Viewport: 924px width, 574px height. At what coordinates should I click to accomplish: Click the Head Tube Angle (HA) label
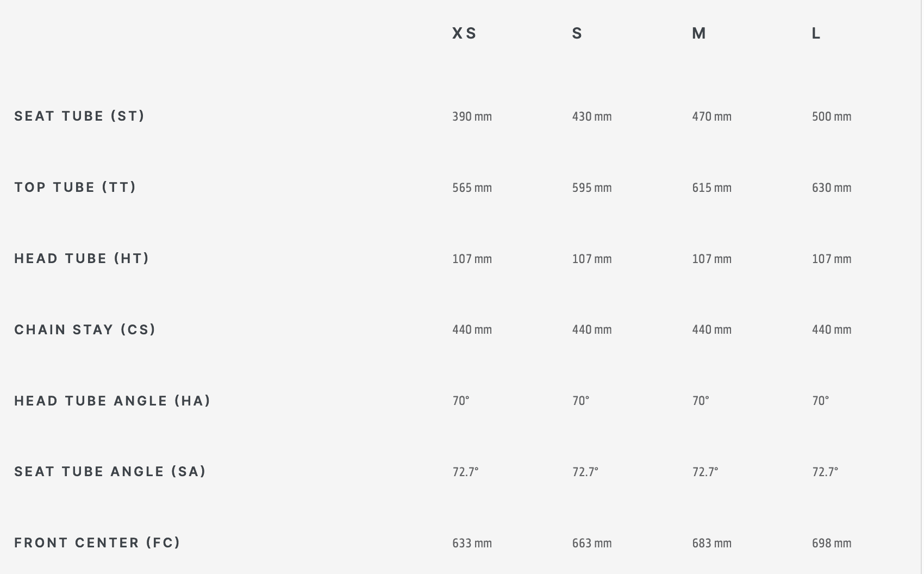tap(112, 401)
